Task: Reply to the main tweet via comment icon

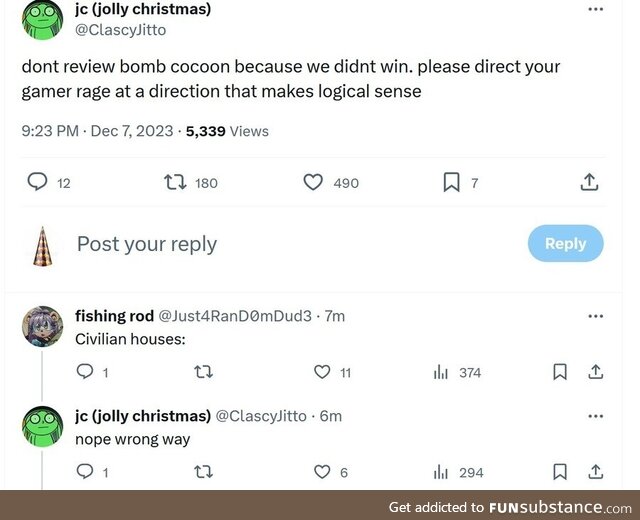Action: (38, 182)
